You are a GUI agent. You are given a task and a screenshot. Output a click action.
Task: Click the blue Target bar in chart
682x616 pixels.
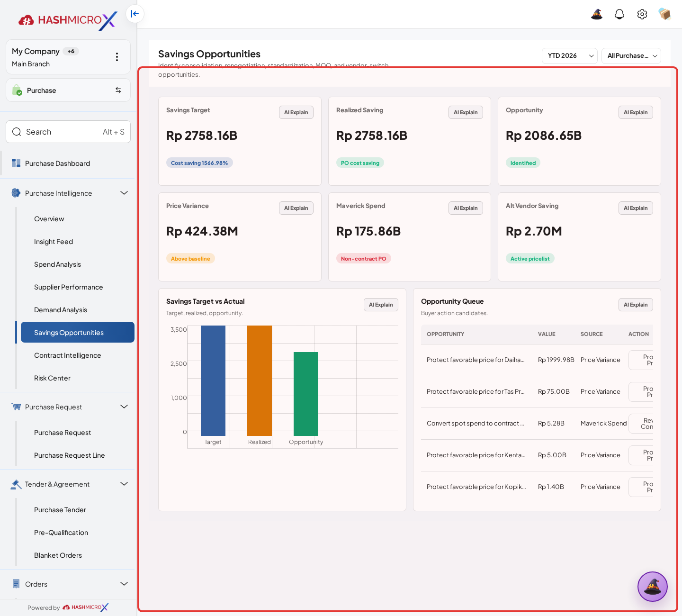tap(213, 380)
